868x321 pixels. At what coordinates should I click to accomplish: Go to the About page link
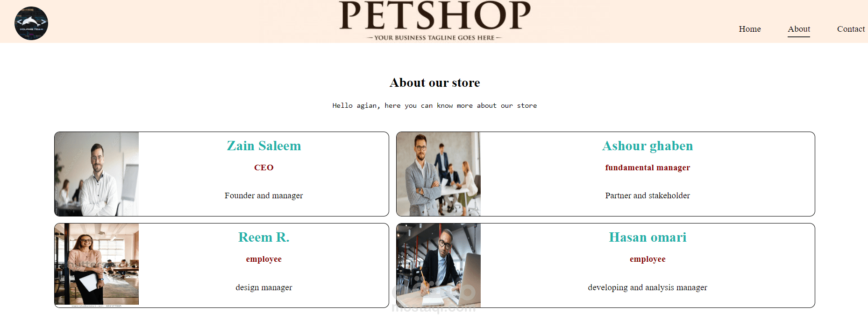799,29
